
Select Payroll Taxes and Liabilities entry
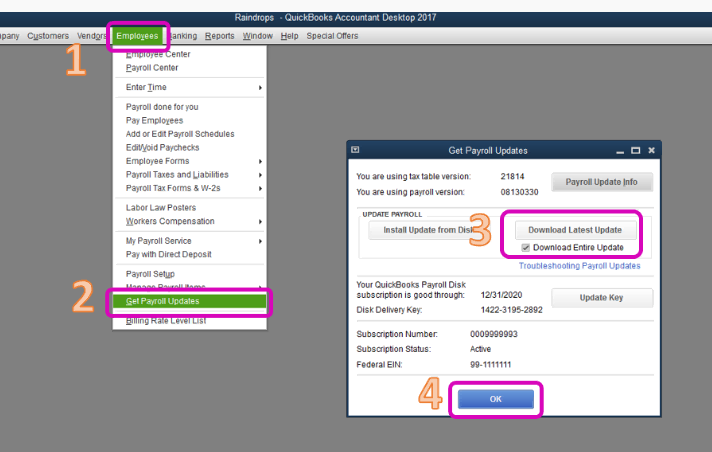pyautogui.click(x=189, y=175)
